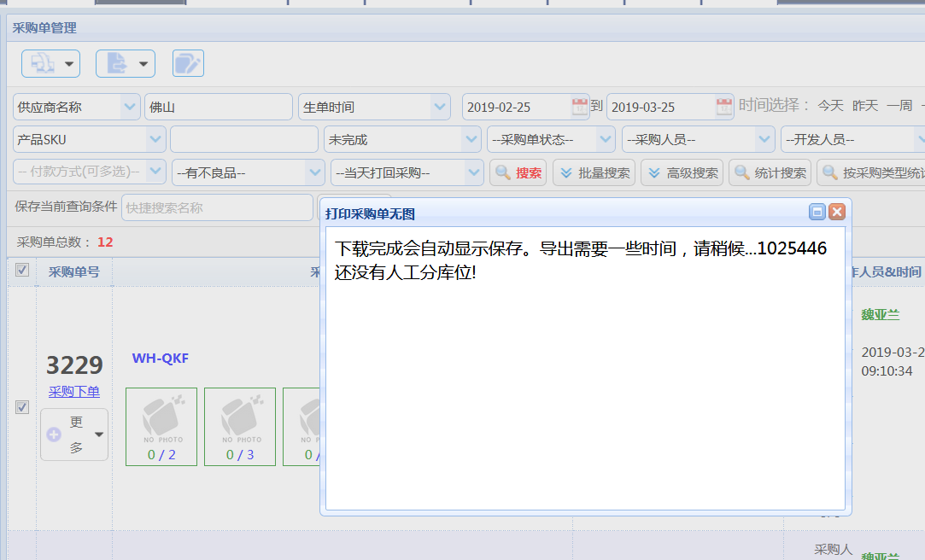Screen dimensions: 925x560
Task: Close the 打印采购单无图 dialog
Action: tap(836, 213)
